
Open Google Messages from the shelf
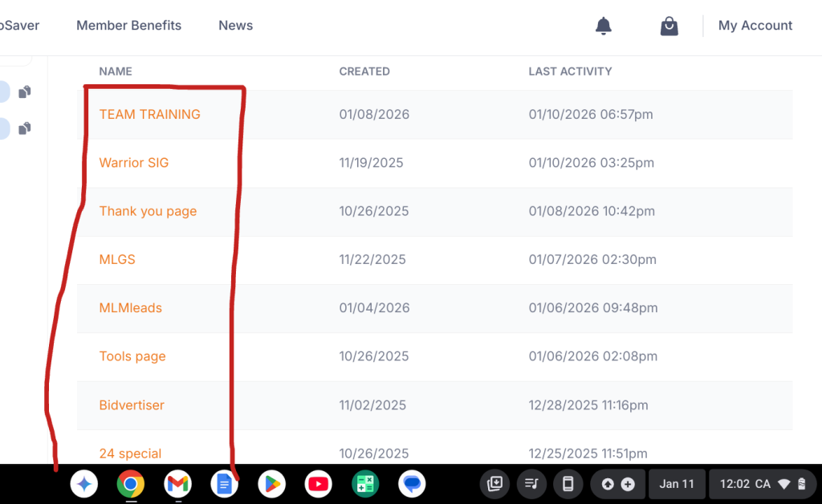[413, 484]
